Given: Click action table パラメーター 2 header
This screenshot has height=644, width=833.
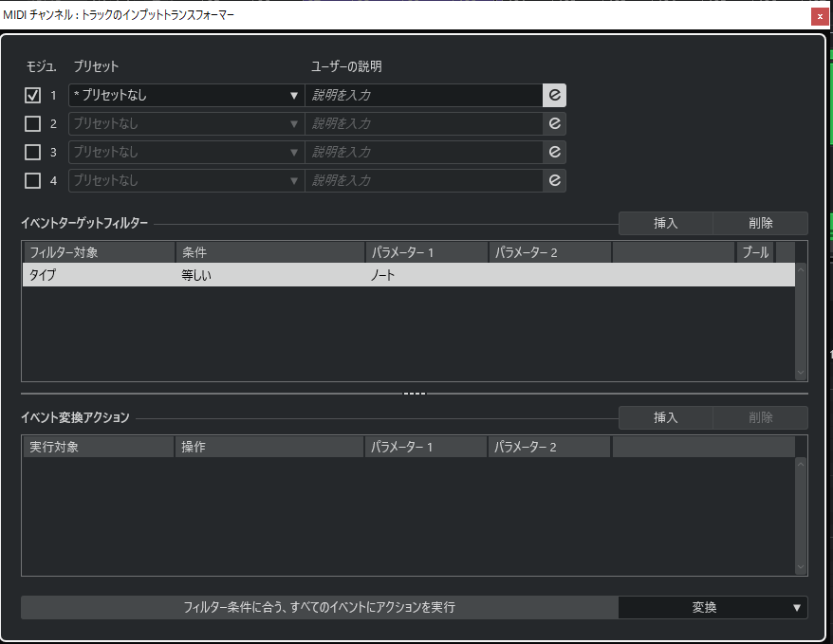Looking at the screenshot, I should tap(548, 447).
